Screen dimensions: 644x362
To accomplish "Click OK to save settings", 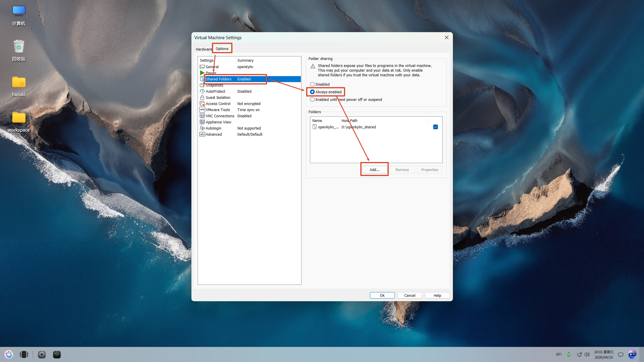I will pos(382,295).
